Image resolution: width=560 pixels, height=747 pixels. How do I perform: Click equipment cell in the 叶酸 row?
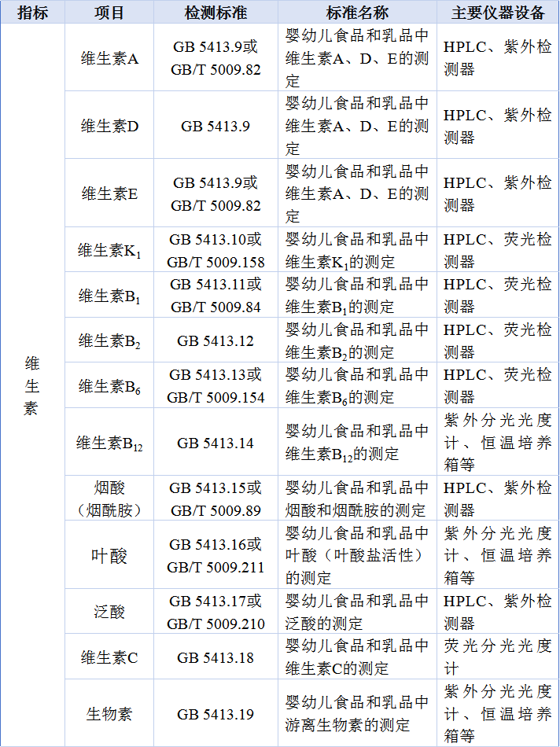pyautogui.click(x=498, y=554)
